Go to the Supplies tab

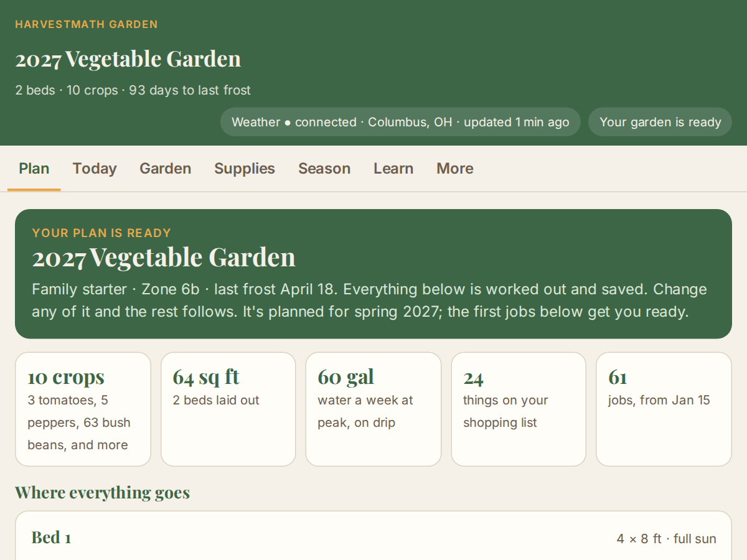pos(245,169)
